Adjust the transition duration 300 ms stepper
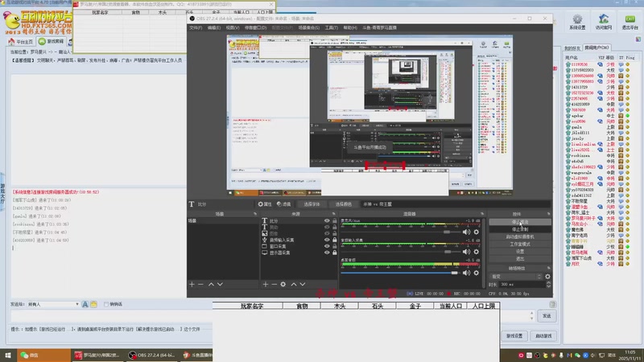This screenshot has width=644, height=362. pos(548,284)
